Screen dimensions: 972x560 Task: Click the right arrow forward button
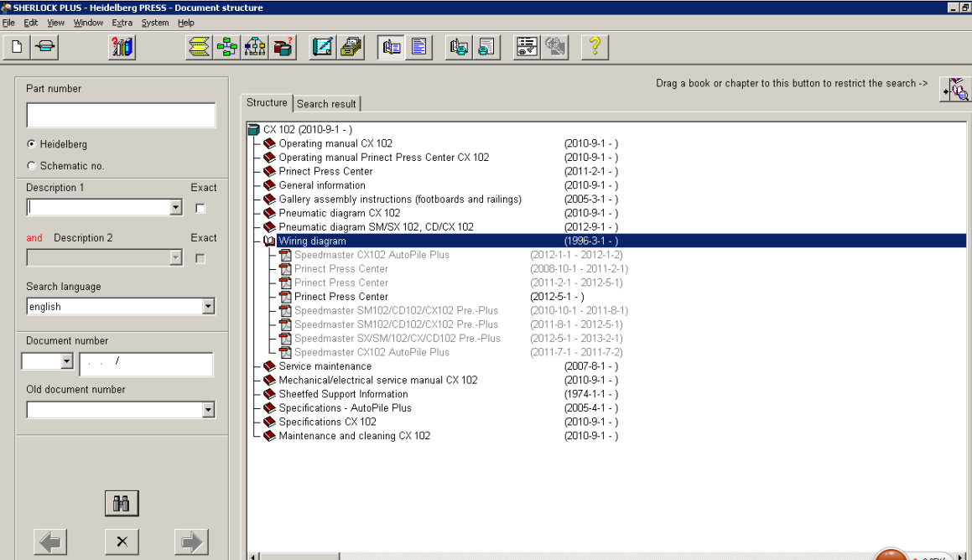(191, 542)
